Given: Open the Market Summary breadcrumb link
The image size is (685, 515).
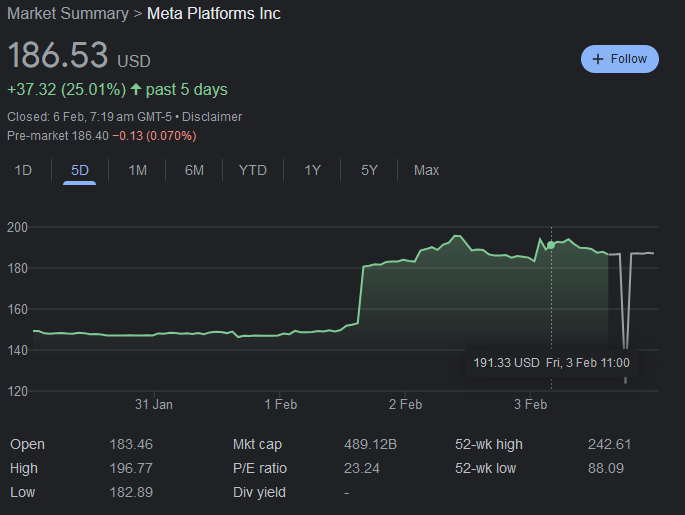Looking at the screenshot, I should coord(68,14).
